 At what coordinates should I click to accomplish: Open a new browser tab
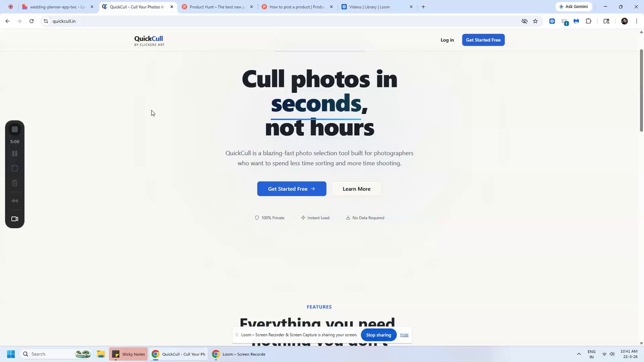(x=423, y=7)
